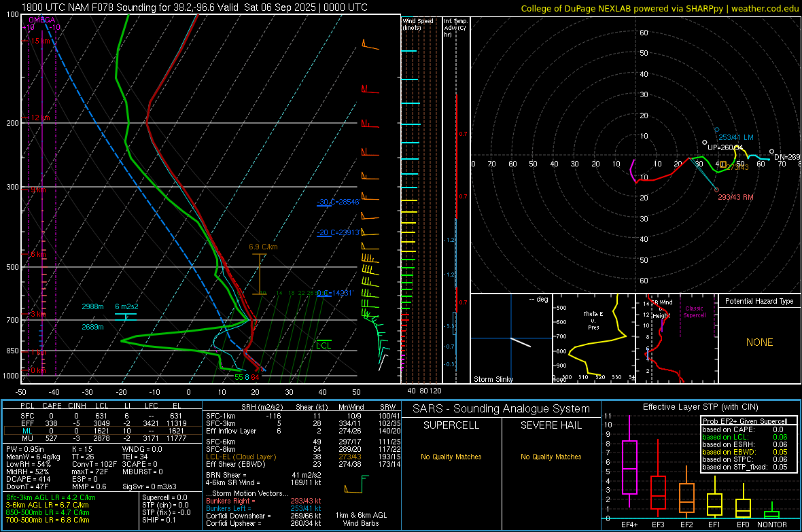The image size is (802, 532).
Task: Click the Effective Layer STP (with CIN) title
Action: [700, 407]
